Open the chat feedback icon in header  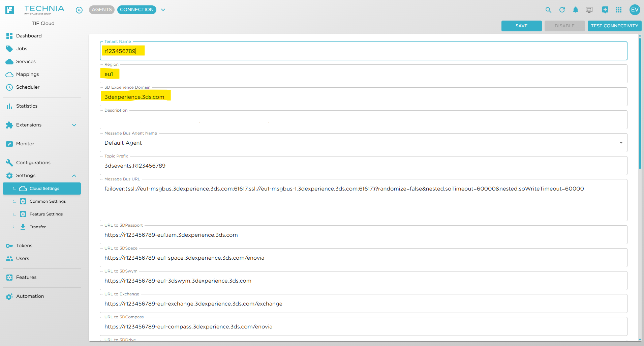pos(589,10)
